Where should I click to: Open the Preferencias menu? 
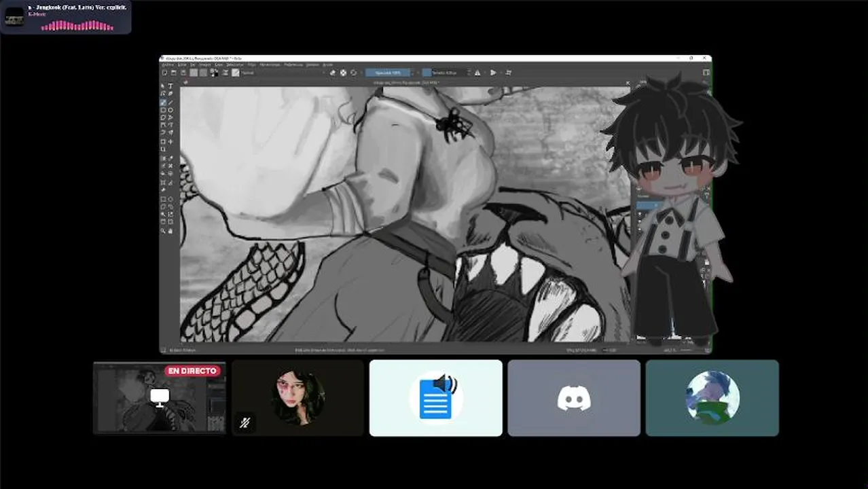point(293,65)
